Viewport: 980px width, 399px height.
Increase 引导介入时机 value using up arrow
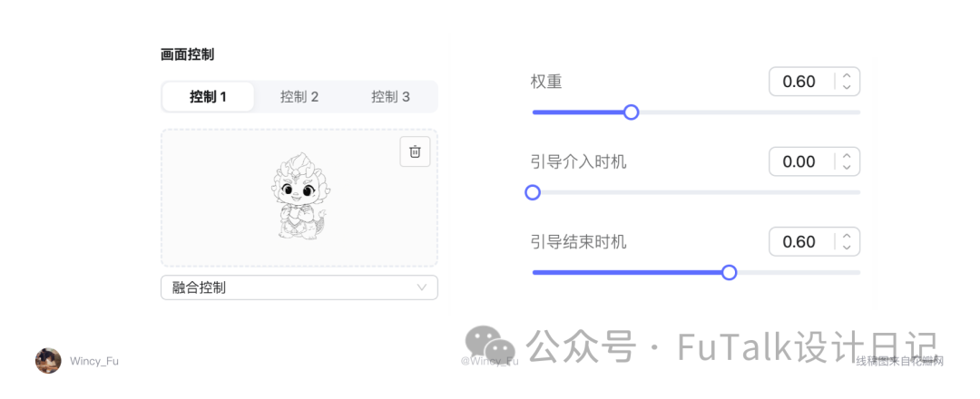(847, 156)
